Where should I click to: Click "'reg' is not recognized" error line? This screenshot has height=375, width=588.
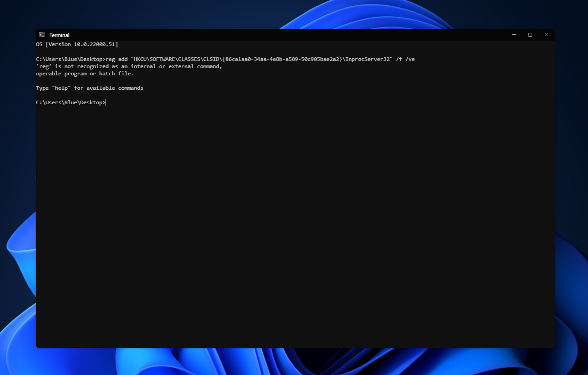[x=129, y=66]
